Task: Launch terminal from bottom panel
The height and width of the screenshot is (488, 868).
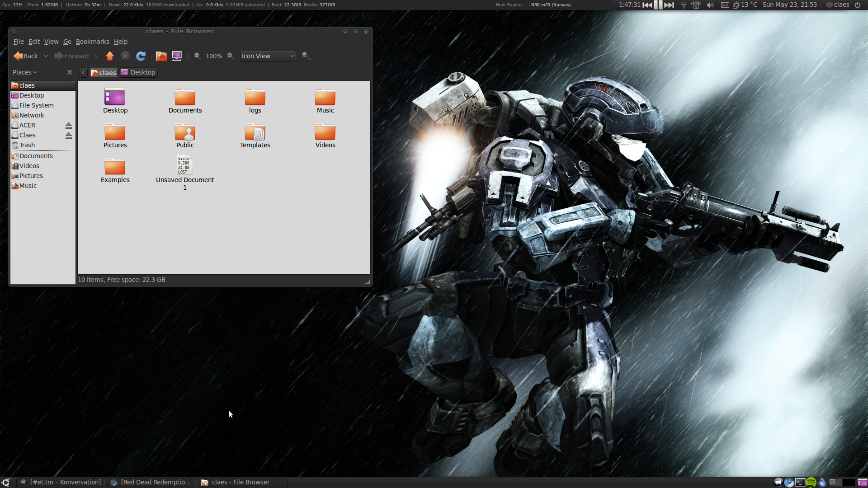Action: click(x=800, y=483)
